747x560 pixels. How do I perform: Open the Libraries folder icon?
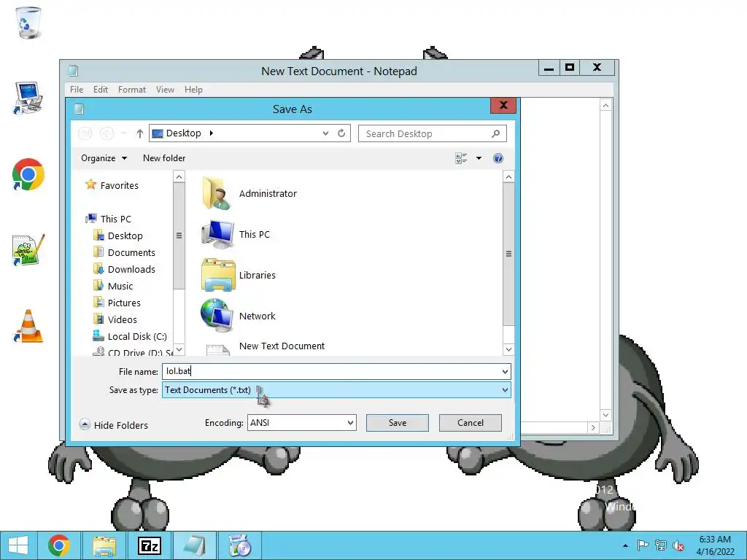point(217,275)
